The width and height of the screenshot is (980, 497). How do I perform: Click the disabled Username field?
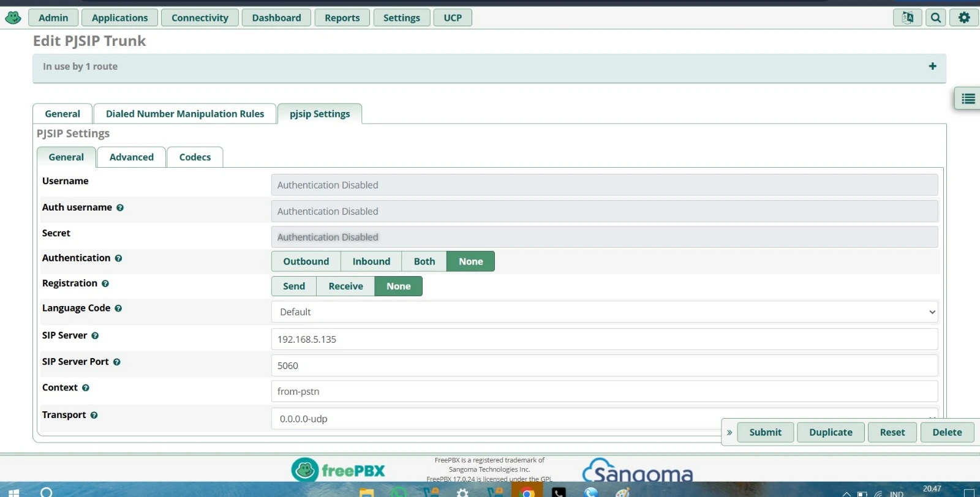605,185
